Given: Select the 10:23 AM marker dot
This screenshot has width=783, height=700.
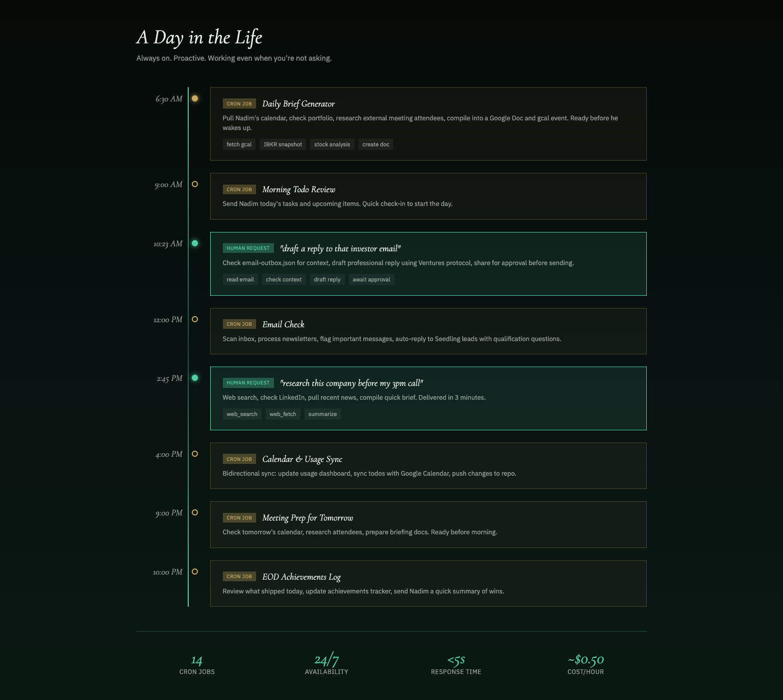Looking at the screenshot, I should click(195, 243).
